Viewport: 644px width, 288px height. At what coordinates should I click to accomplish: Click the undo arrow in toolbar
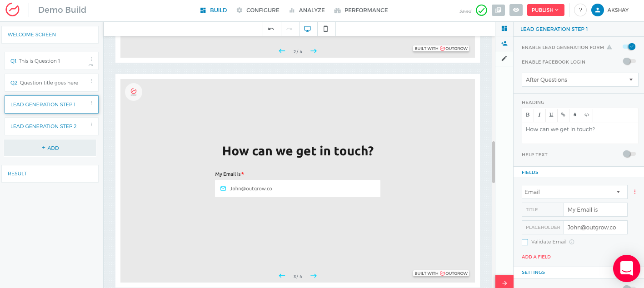pyautogui.click(x=271, y=29)
